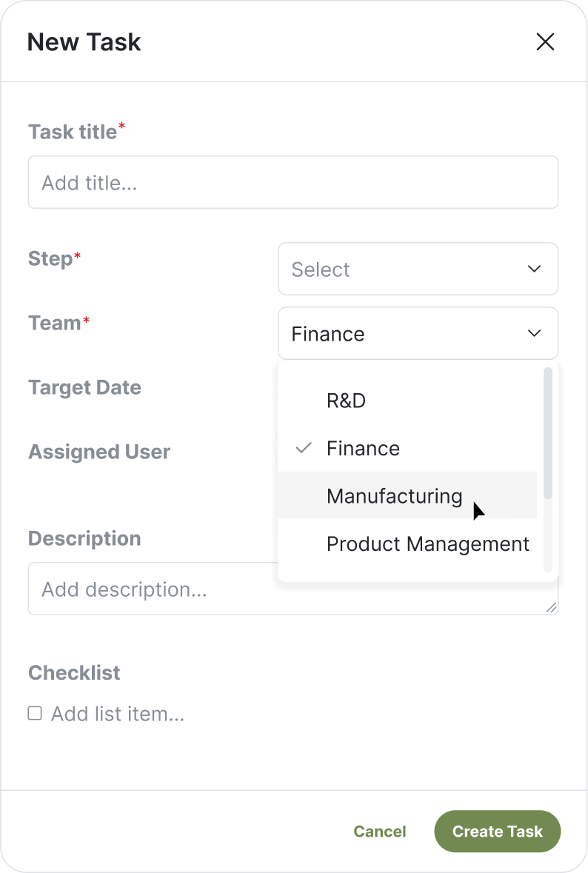Close the New Task dialog

pos(545,41)
